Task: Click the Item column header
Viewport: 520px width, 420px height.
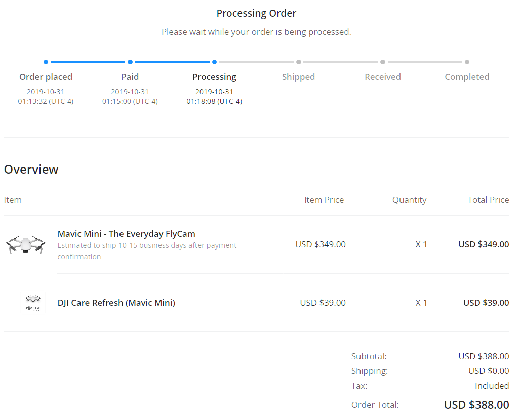Action: [x=13, y=200]
